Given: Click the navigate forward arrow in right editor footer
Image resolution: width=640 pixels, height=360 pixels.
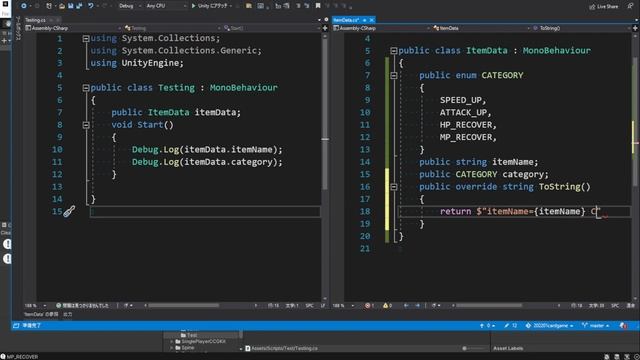Looking at the screenshot, I should click(x=417, y=305).
